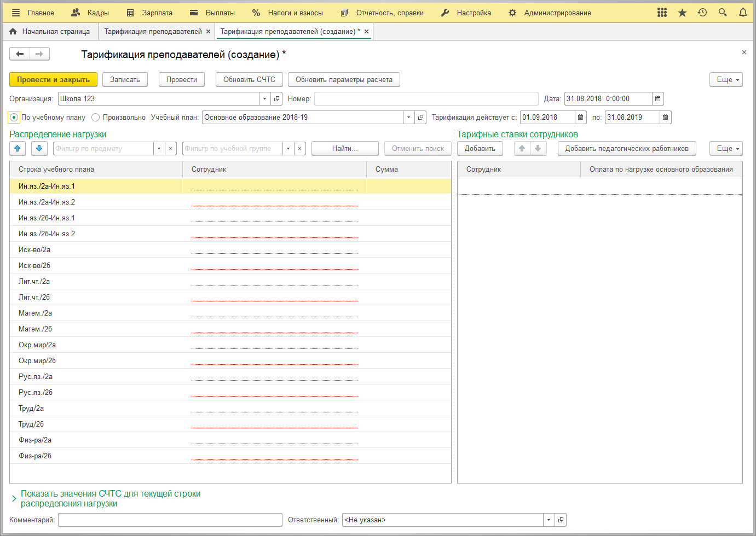The height and width of the screenshot is (536, 756).
Task: Open top Еще menu of the form
Action: (726, 79)
